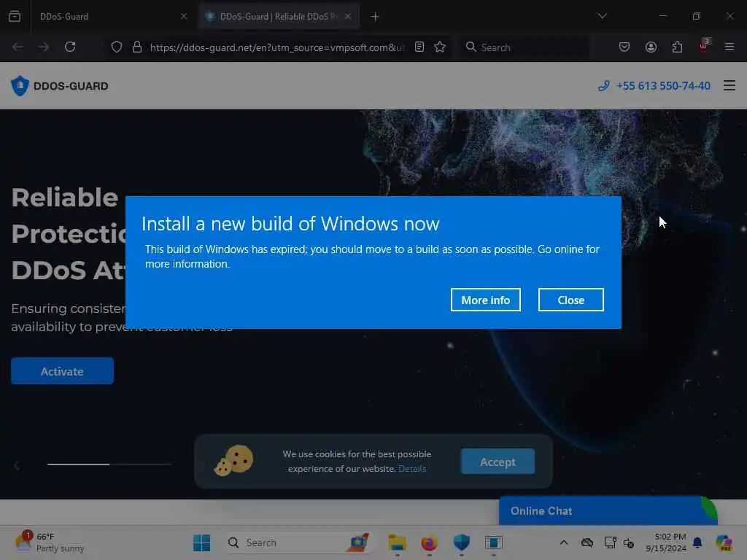The height and width of the screenshot is (560, 747).
Task: Click the Firefox Search field
Action: click(x=524, y=47)
